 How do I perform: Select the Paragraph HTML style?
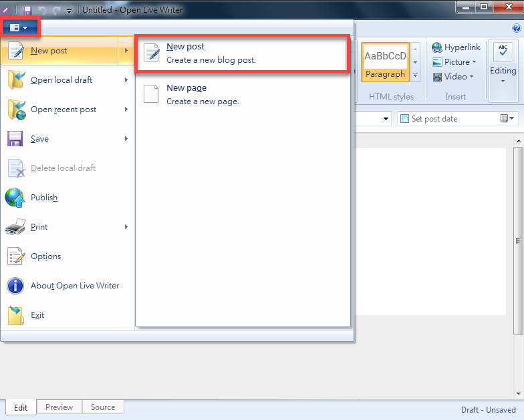[385, 62]
